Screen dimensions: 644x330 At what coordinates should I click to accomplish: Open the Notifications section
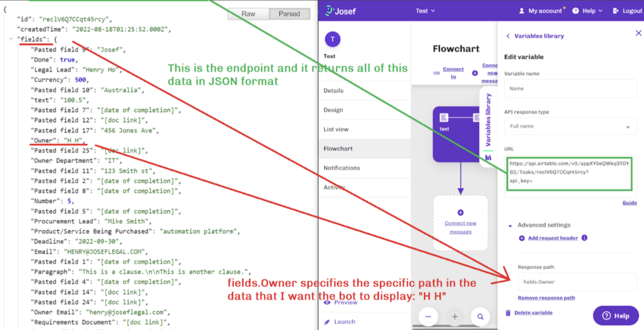click(x=365, y=168)
